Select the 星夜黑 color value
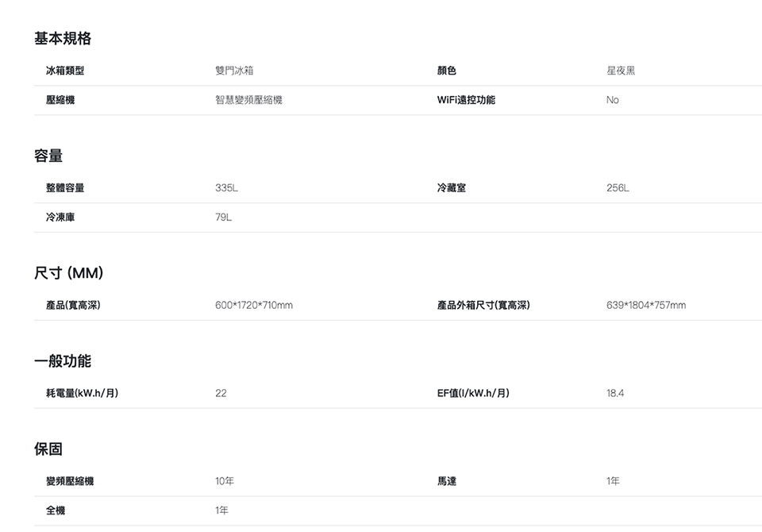This screenshot has height=532, width=762. [x=621, y=71]
